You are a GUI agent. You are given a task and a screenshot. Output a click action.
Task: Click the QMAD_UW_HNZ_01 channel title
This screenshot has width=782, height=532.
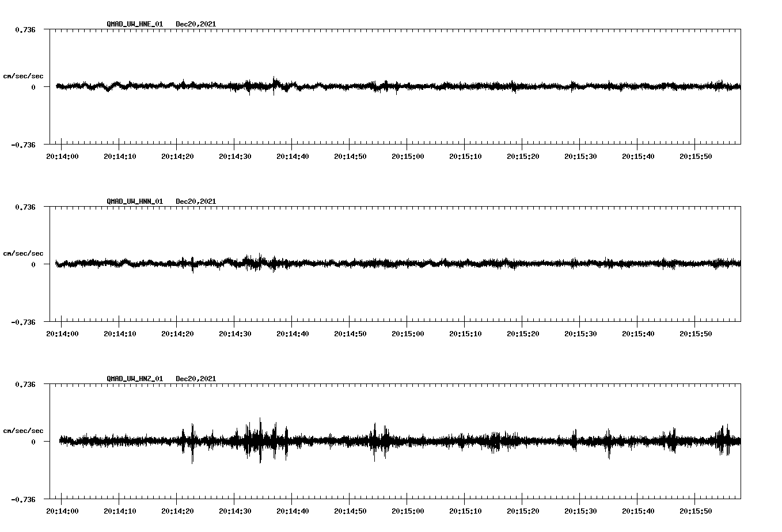[x=135, y=379]
